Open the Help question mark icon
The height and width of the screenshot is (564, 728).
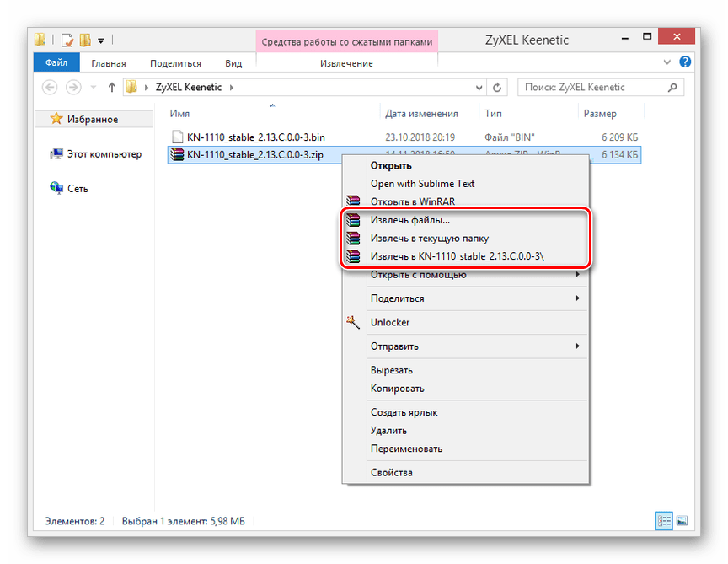(x=685, y=62)
